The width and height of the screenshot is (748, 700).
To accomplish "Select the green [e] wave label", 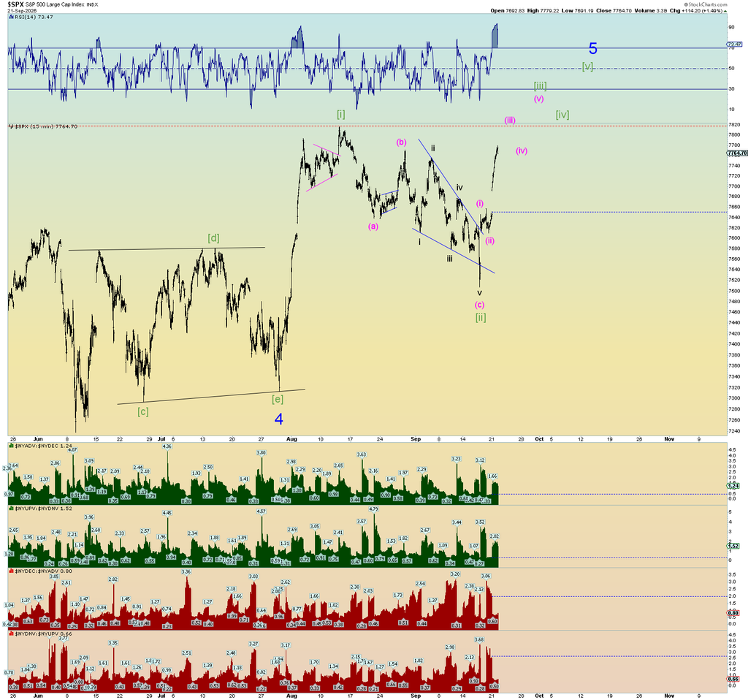I will click(x=278, y=399).
